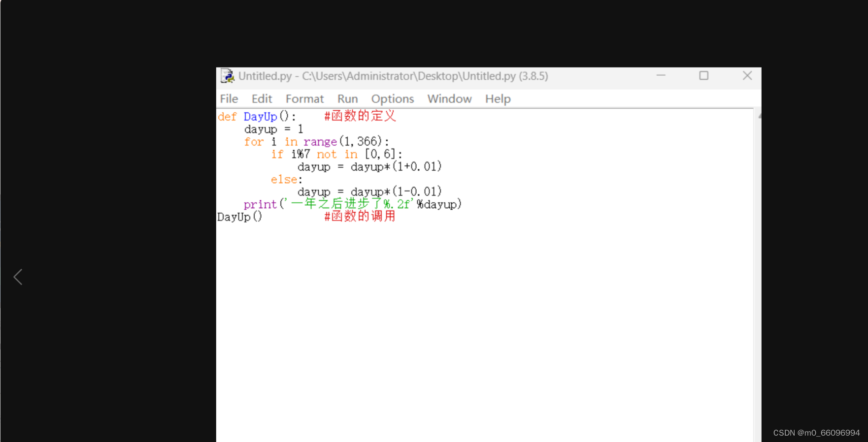Image resolution: width=868 pixels, height=442 pixels.
Task: Click the 'DayUp()' function call line
Action: coord(240,217)
